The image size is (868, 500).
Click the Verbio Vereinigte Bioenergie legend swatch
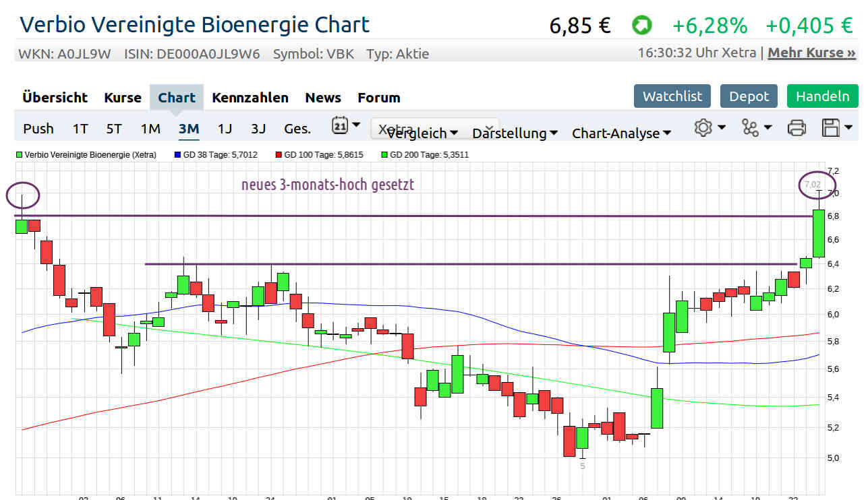(x=19, y=155)
